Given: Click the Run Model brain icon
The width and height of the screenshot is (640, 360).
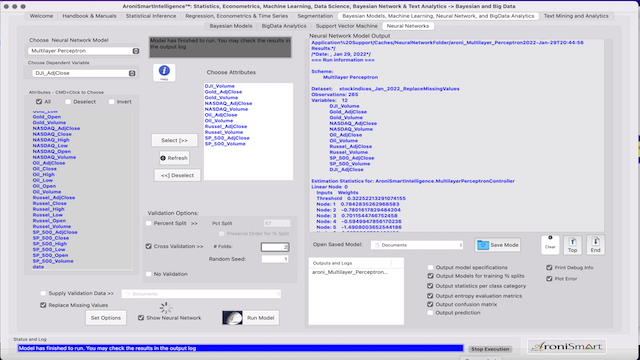Looking at the screenshot, I should point(232,318).
